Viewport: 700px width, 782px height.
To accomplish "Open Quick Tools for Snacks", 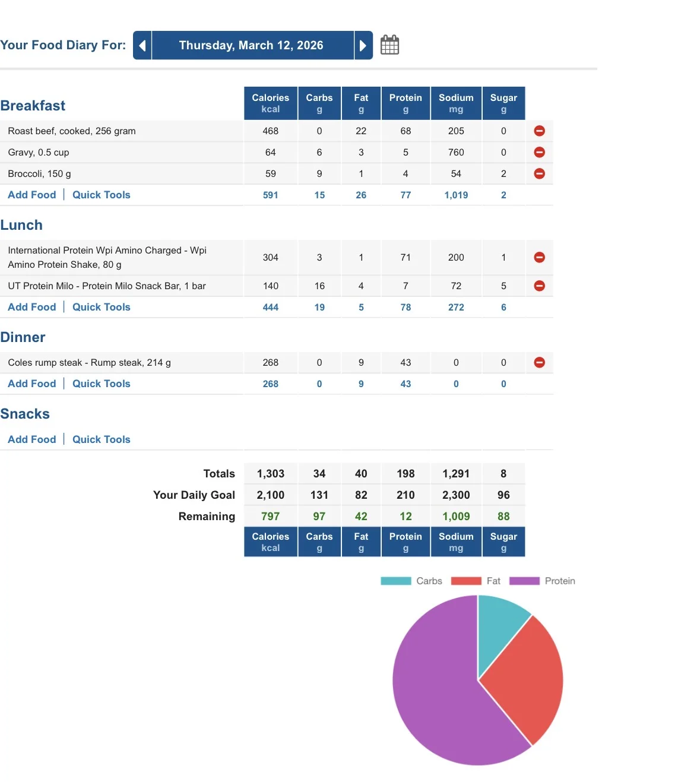I will coord(102,439).
